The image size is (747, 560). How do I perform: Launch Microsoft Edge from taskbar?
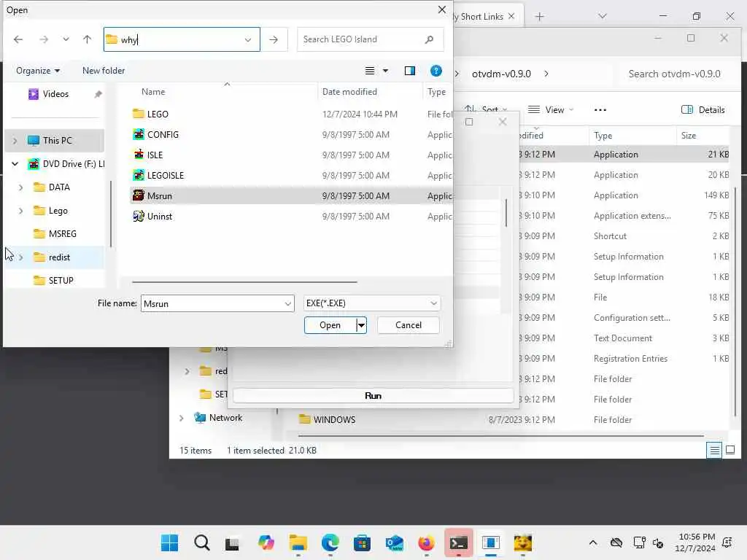pos(330,542)
